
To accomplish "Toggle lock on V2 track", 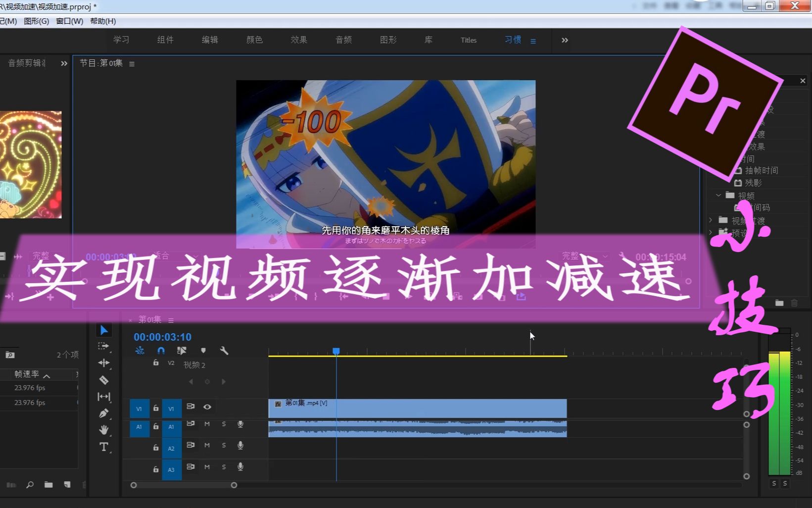I will coord(155,363).
